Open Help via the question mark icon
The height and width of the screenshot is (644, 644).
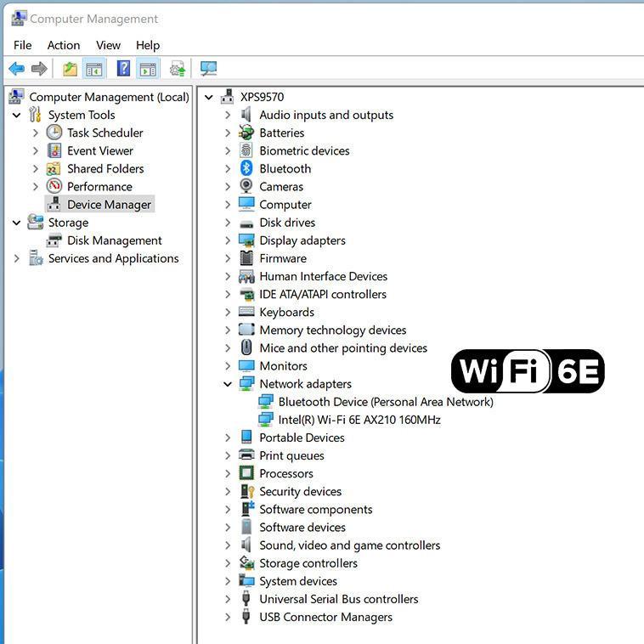123,69
